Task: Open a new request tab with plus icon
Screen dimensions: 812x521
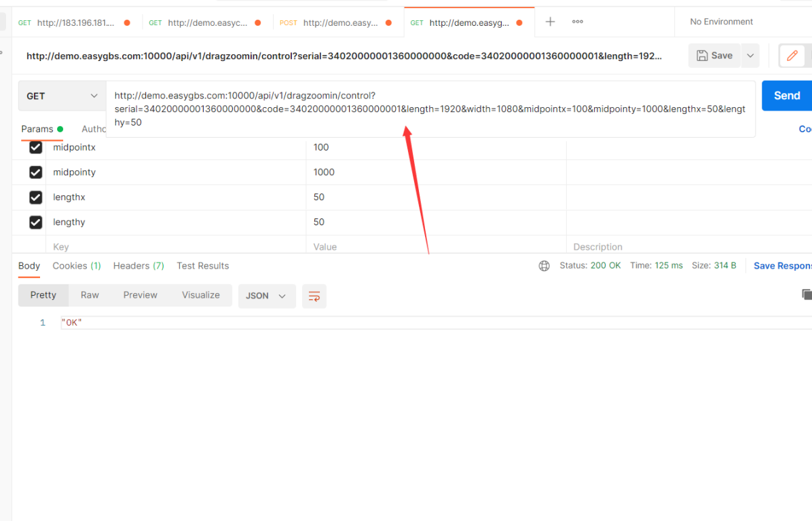Action: click(x=550, y=22)
